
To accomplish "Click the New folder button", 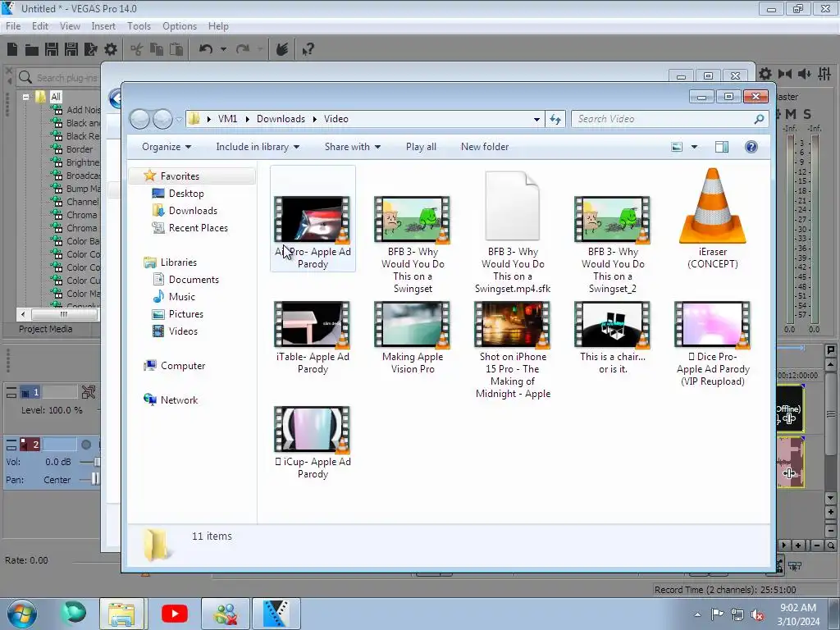I will (x=485, y=147).
